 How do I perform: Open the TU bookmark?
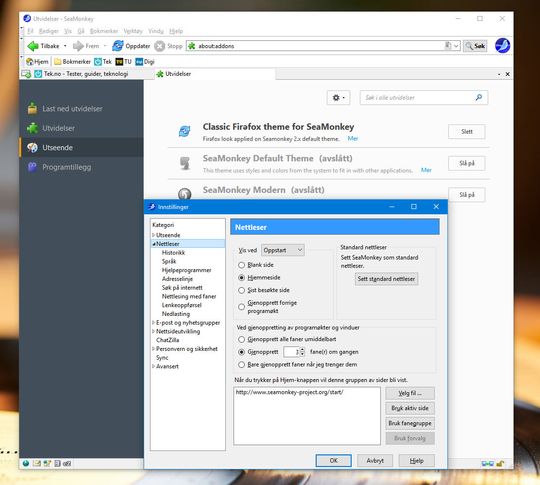[124, 62]
